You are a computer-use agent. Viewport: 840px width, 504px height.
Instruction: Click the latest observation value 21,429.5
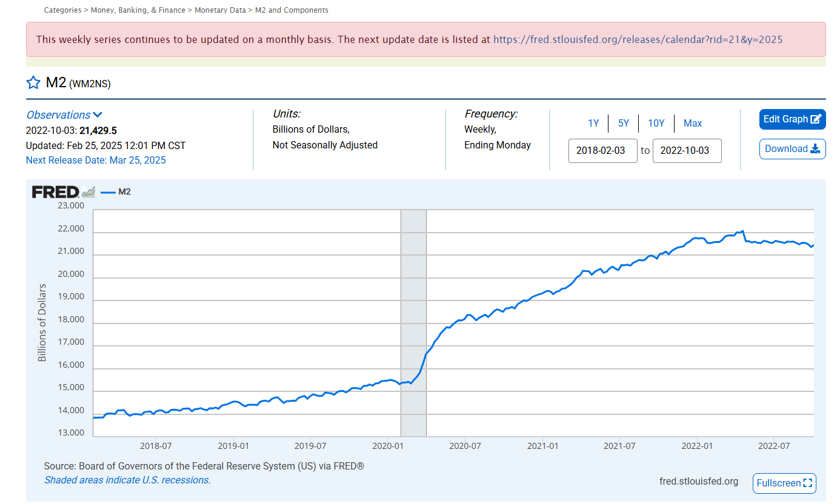click(x=98, y=131)
